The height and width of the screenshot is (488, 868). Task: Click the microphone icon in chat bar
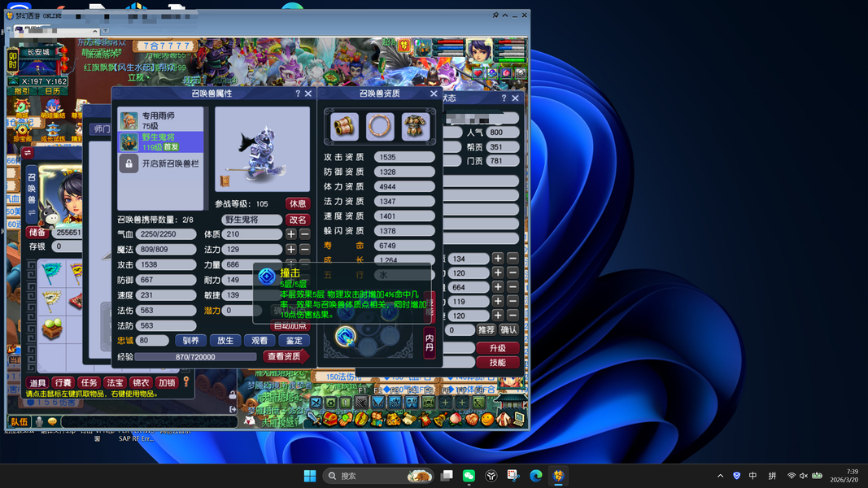pyautogui.click(x=39, y=421)
